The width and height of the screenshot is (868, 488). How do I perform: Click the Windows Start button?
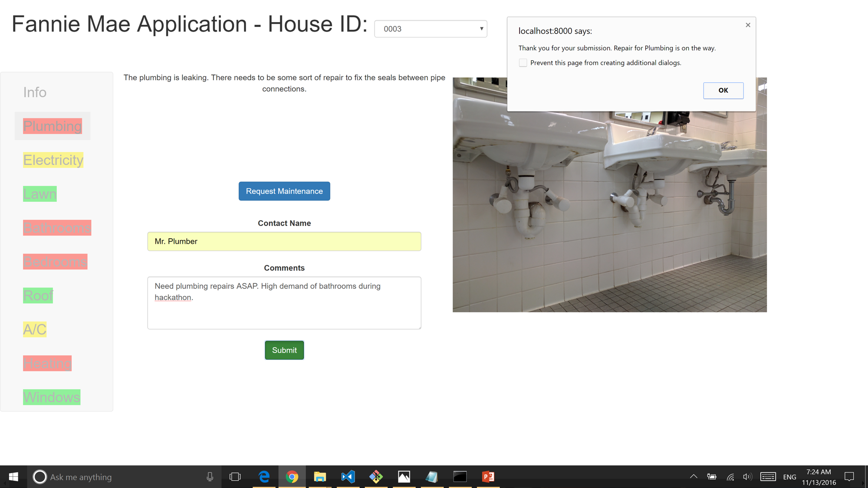tap(13, 477)
